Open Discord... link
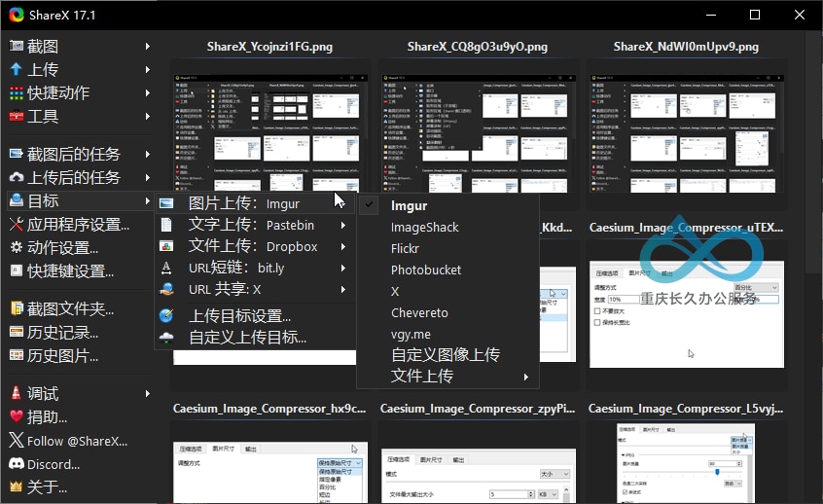Image resolution: width=823 pixels, height=504 pixels. click(x=54, y=465)
